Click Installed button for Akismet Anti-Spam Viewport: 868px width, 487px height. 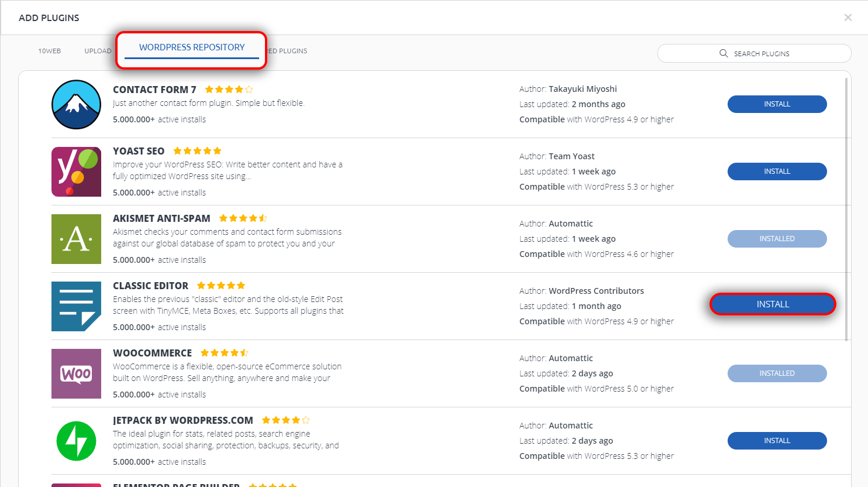point(777,239)
